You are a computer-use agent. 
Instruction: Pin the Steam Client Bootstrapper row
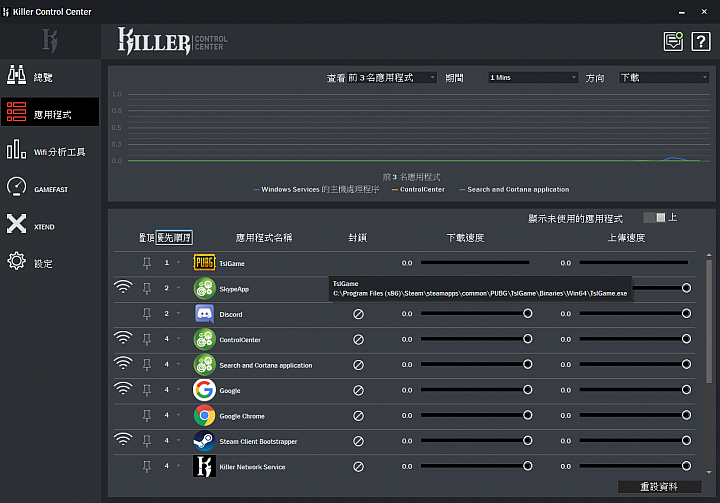click(x=146, y=441)
